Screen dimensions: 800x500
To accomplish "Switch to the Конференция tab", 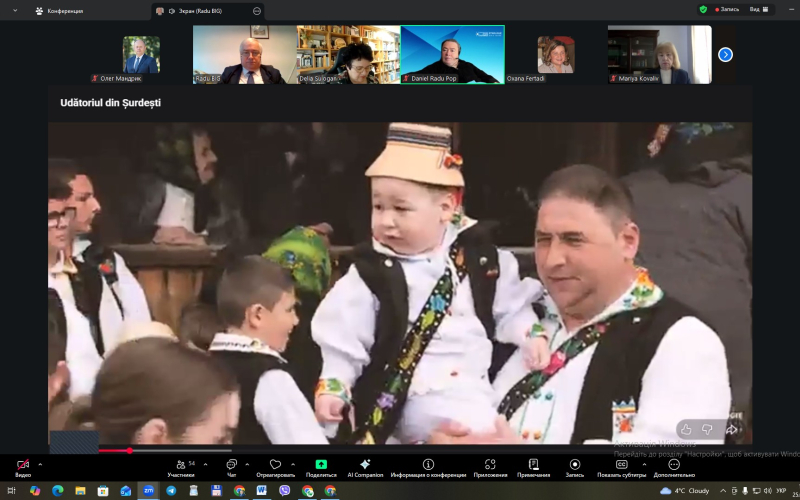I will 60,10.
